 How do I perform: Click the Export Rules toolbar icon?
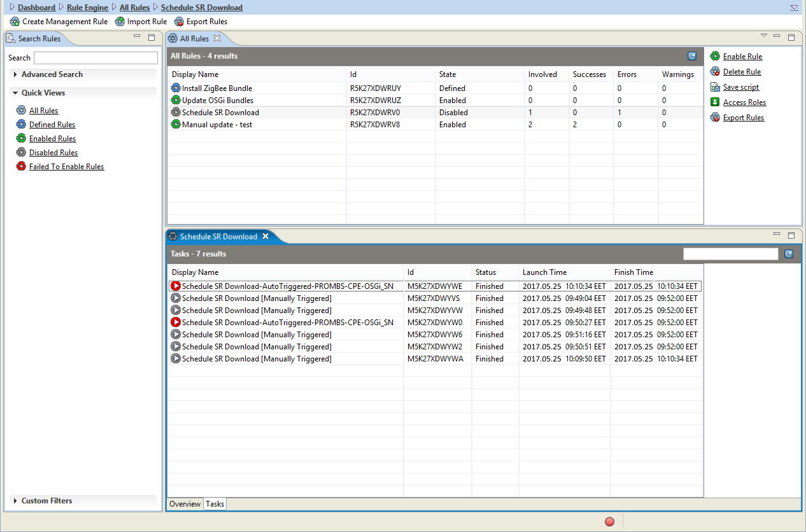tap(179, 22)
